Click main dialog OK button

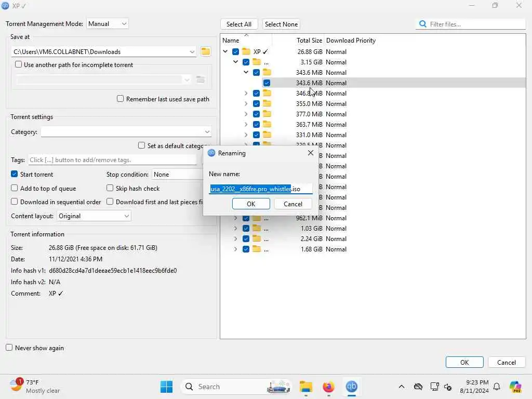point(464,362)
